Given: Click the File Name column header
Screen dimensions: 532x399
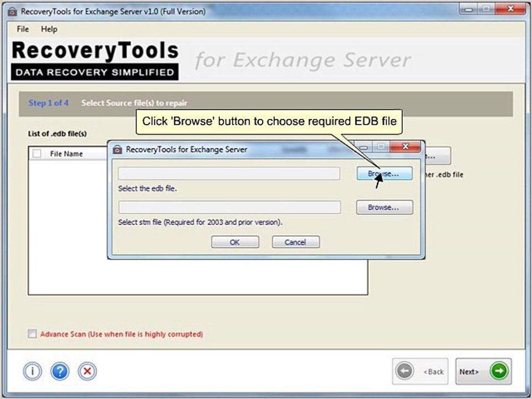Looking at the screenshot, I should tap(66, 154).
